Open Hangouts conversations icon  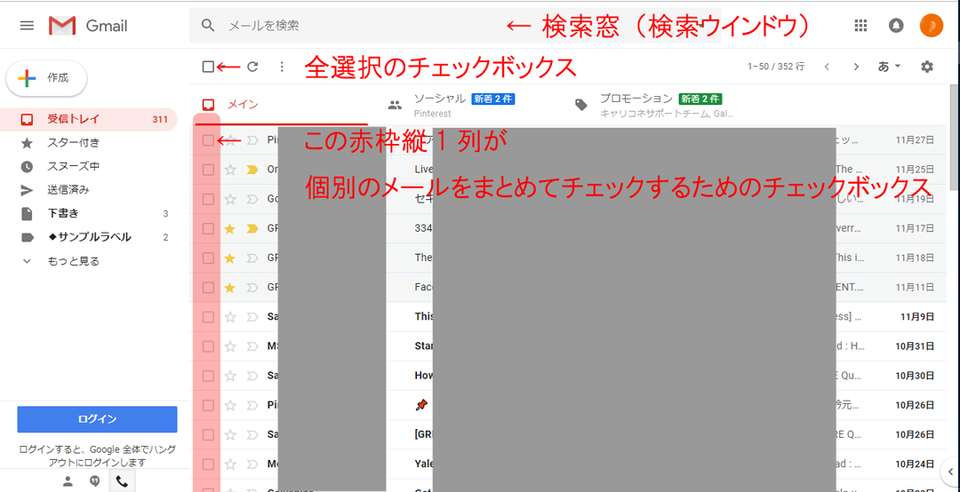pos(95,481)
